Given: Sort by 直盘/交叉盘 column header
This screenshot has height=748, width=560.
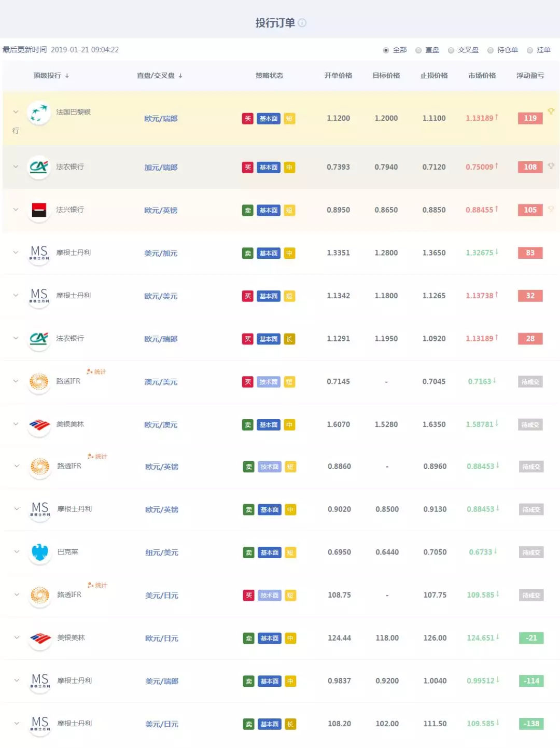Looking at the screenshot, I should (x=159, y=76).
